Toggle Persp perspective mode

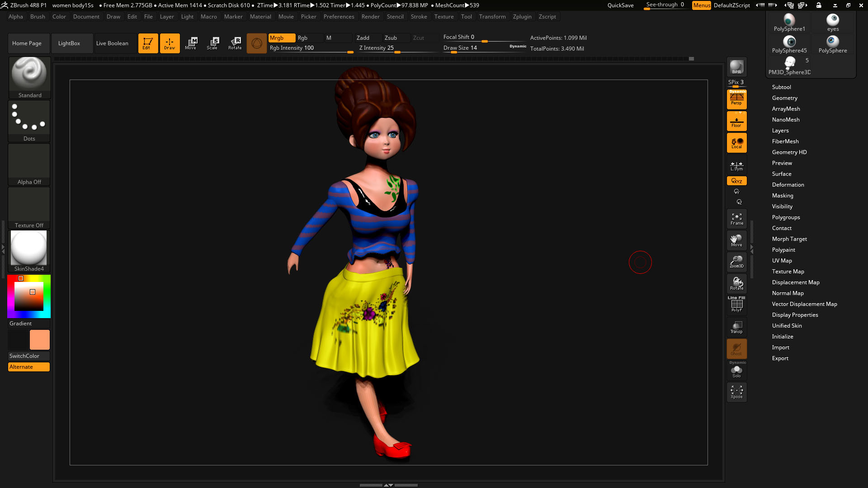click(736, 99)
